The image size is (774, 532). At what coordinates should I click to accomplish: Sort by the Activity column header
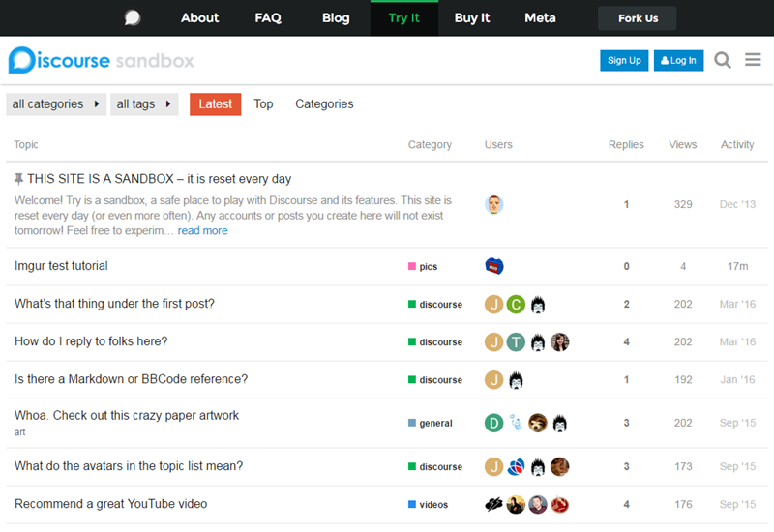(x=737, y=144)
